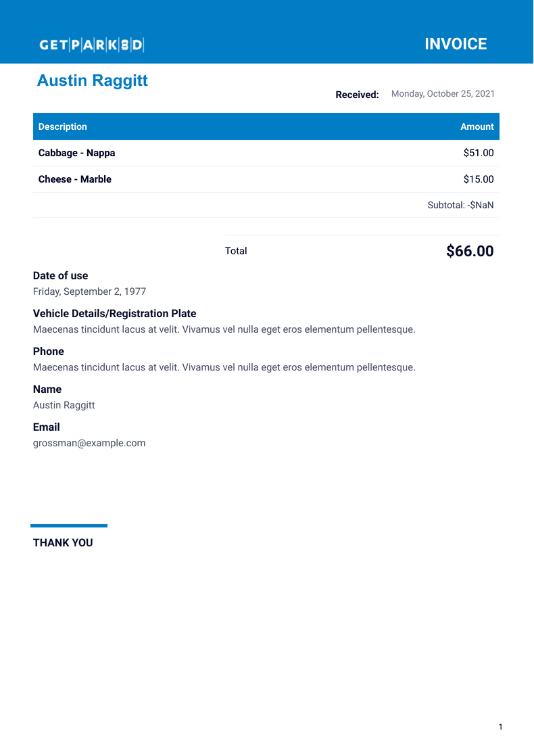The height and width of the screenshot is (756, 534).
Task: Click the received date Monday, October 25, 2021
Action: (443, 94)
